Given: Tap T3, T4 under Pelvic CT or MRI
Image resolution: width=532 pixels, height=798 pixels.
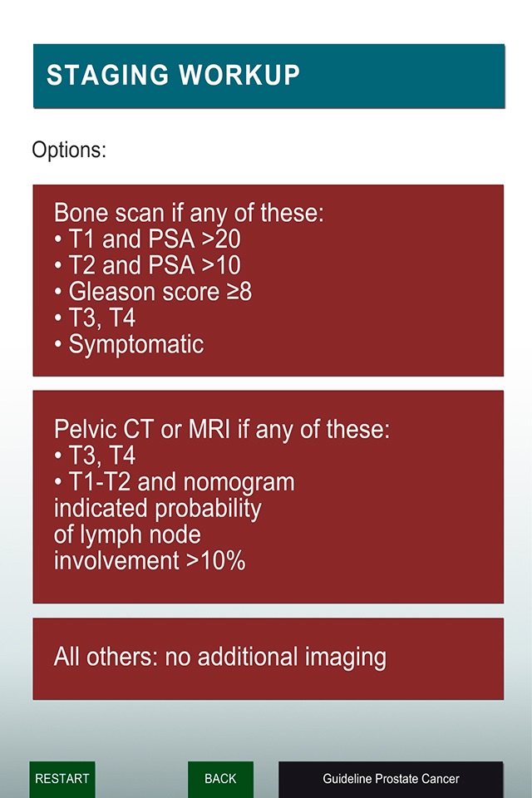Looking at the screenshot, I should [95, 456].
